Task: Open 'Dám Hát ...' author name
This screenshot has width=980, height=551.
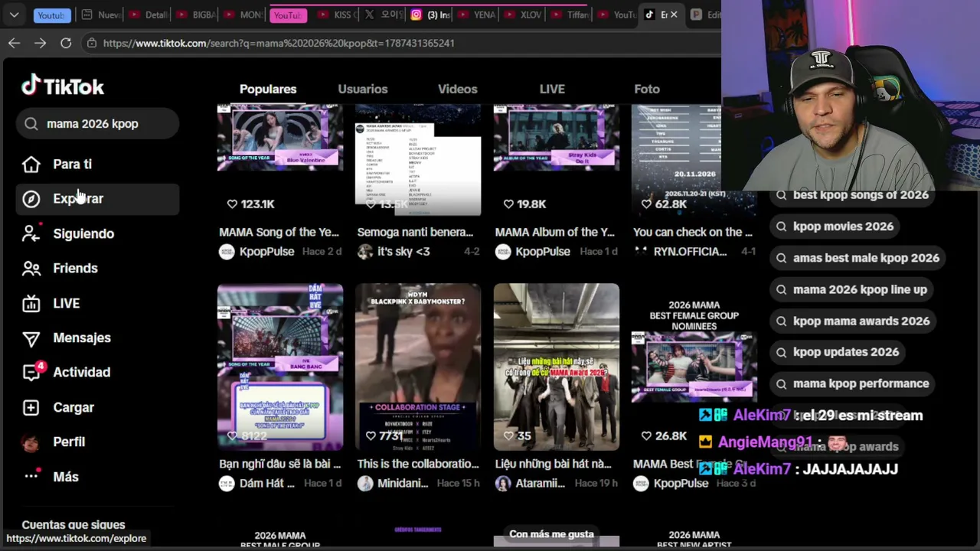Action: pos(266,483)
